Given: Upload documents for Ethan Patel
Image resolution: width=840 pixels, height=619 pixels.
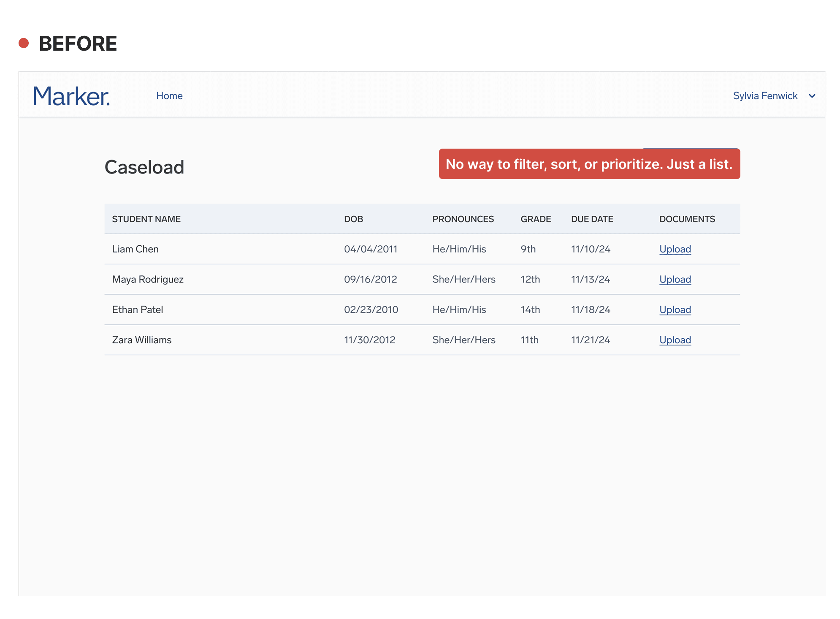Looking at the screenshot, I should tap(675, 310).
